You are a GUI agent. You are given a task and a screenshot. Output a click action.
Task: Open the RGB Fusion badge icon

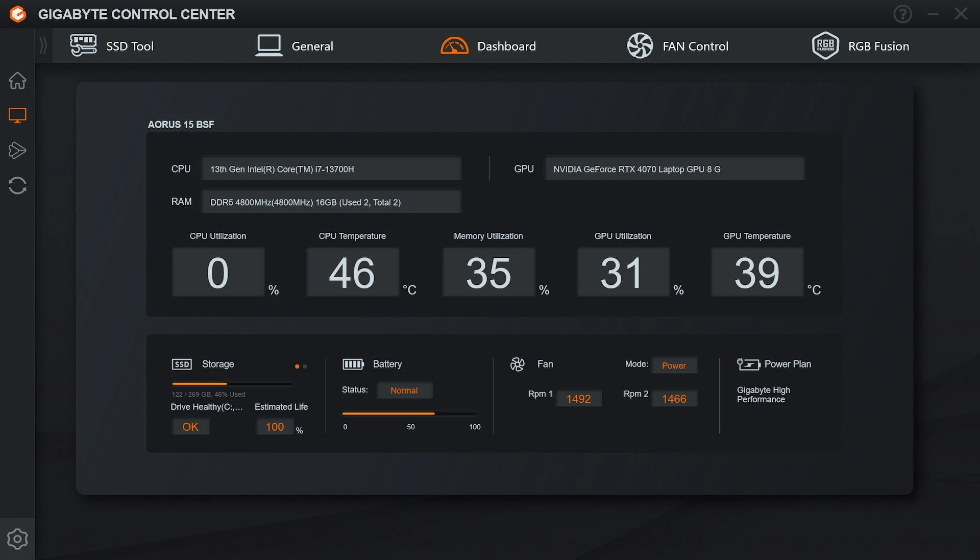click(x=825, y=45)
